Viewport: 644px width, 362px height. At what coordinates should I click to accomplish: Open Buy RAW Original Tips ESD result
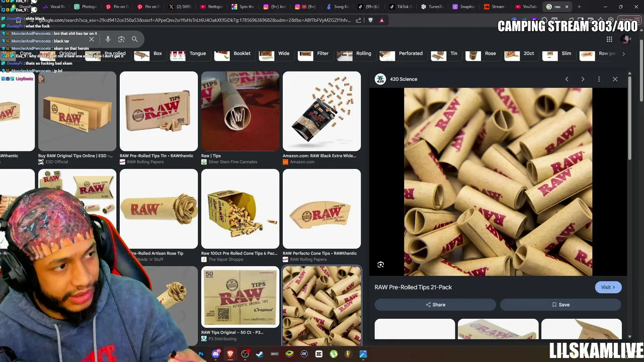pyautogui.click(x=77, y=118)
